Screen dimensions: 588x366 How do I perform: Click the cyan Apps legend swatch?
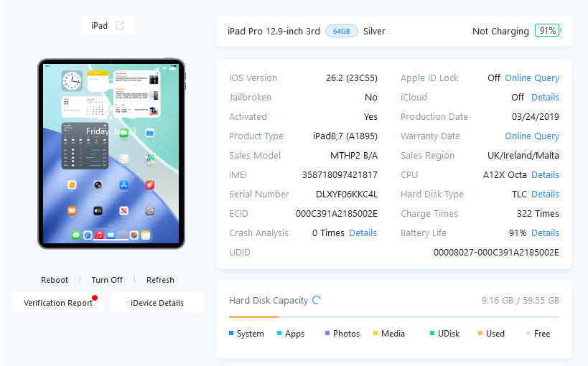[x=279, y=333]
